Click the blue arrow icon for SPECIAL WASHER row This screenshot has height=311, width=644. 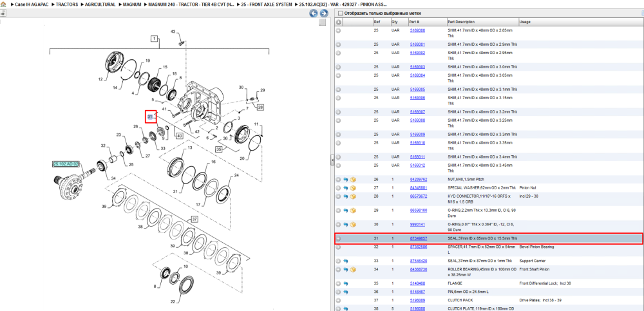(346, 188)
